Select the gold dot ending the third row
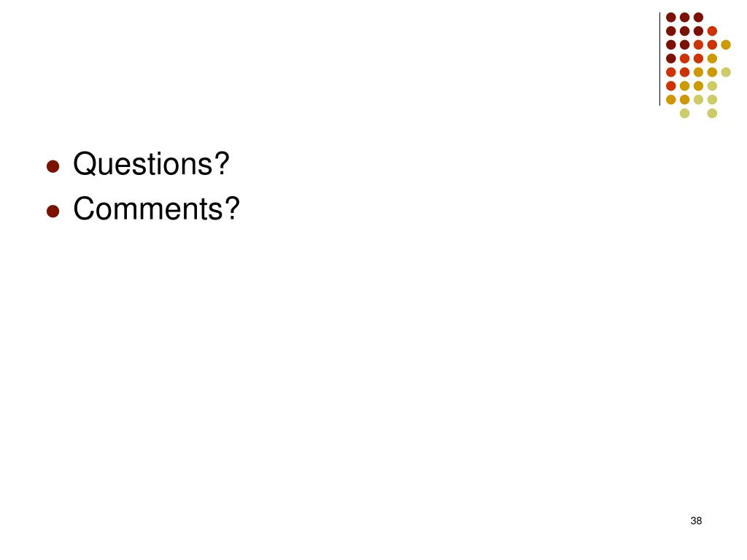The image size is (747, 560). [x=726, y=44]
